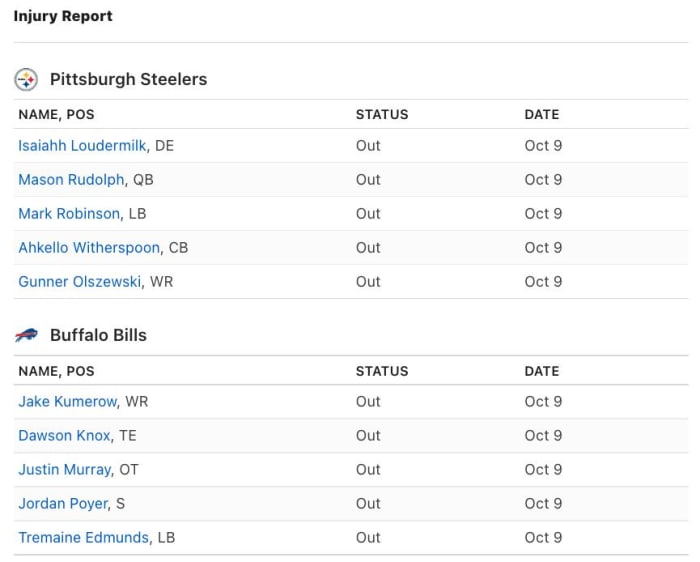Select Gunner Olszewski player link
This screenshot has height=562, width=700.
pos(80,281)
